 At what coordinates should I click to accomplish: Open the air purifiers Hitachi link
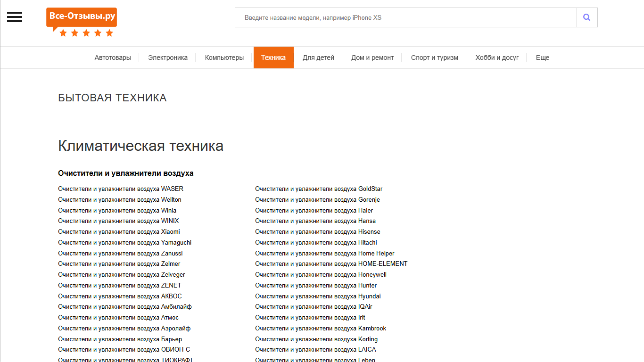coord(316,242)
